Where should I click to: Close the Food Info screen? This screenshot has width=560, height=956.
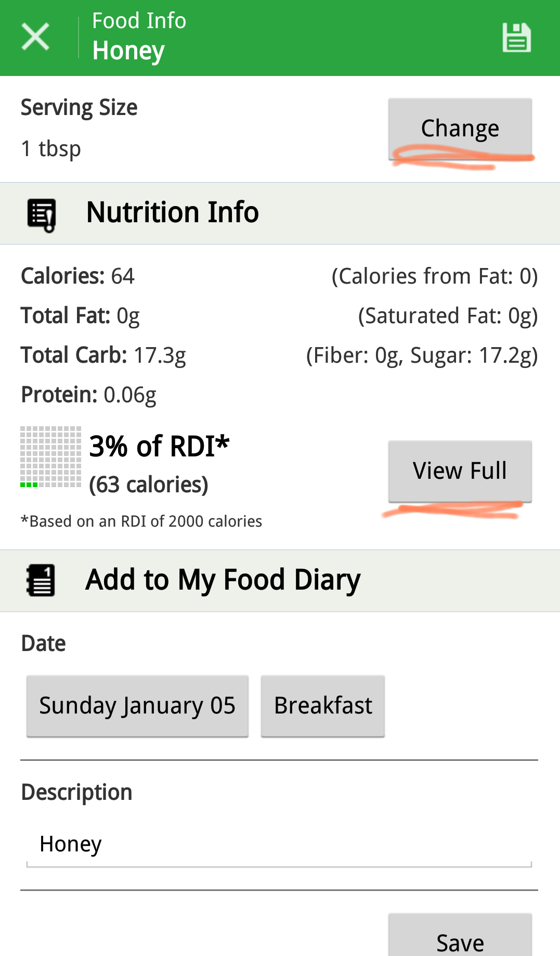[x=35, y=37]
